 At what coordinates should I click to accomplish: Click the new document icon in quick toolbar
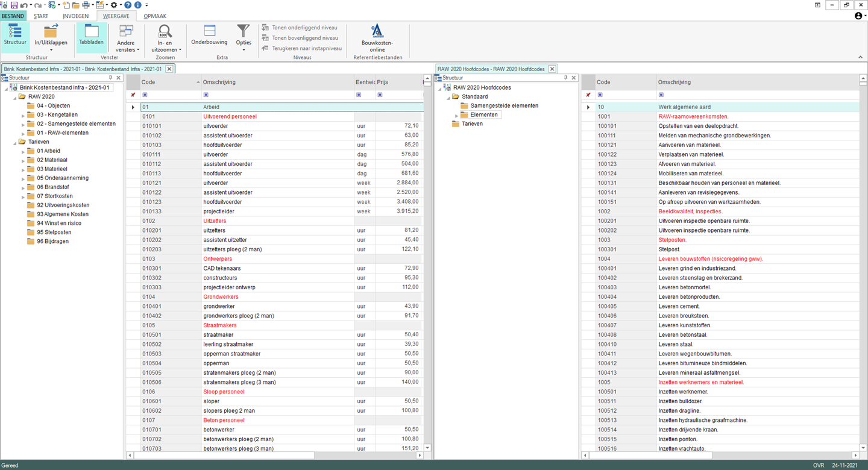[66, 5]
